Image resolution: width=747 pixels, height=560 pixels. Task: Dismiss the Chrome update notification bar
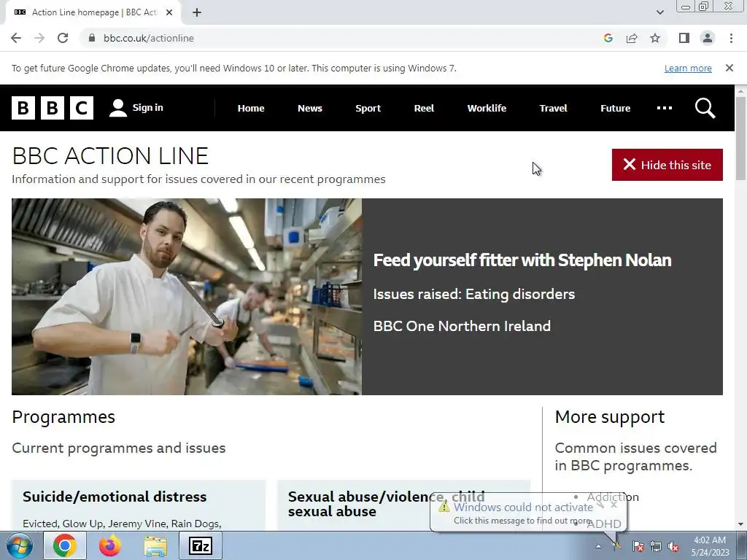[x=729, y=68]
